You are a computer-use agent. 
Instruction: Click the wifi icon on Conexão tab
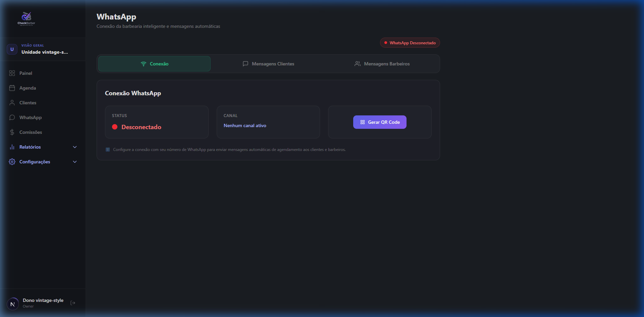point(144,64)
